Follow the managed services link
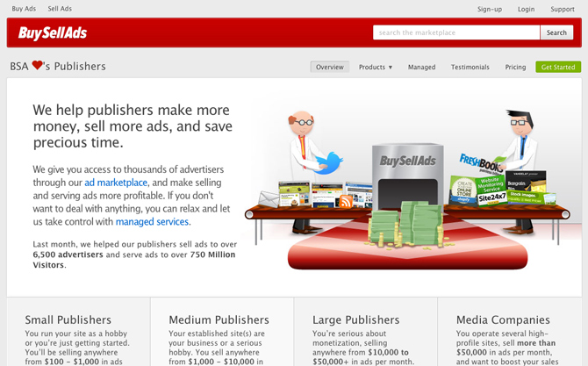Screen dimensions: 588x366 point(152,222)
